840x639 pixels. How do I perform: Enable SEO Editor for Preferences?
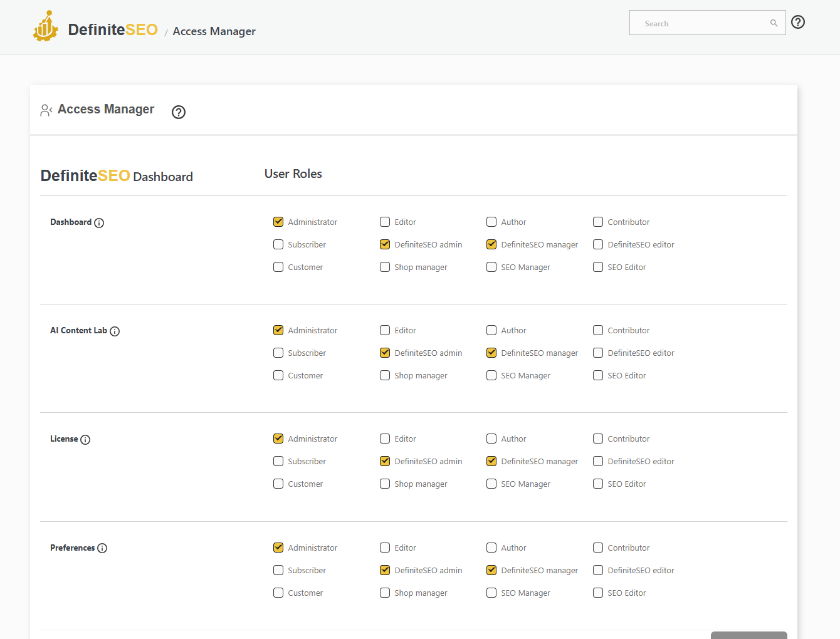click(598, 593)
